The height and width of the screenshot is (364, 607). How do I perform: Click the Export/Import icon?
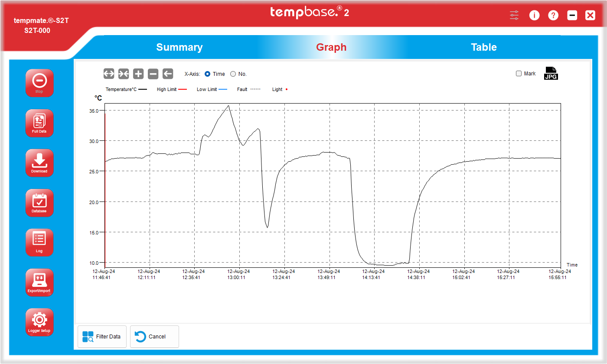coord(39,282)
